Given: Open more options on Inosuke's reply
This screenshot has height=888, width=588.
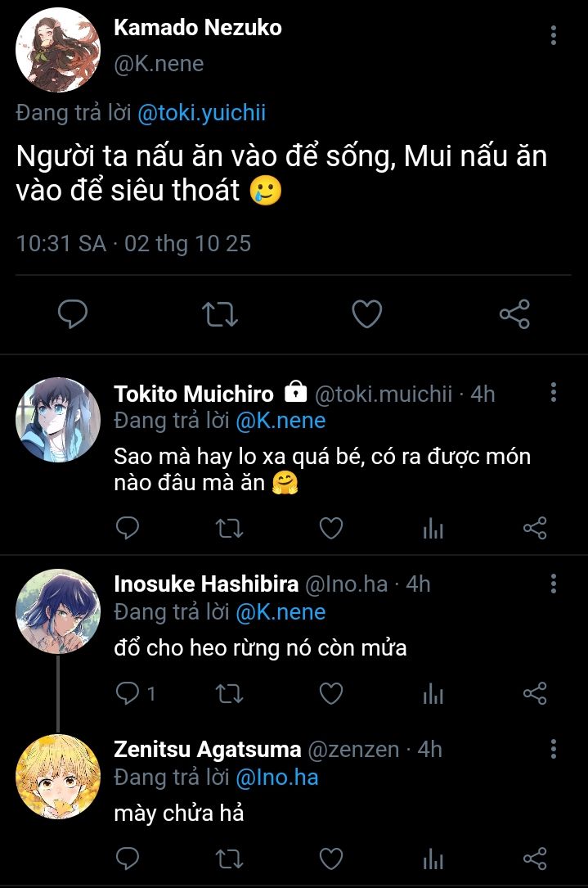Looking at the screenshot, I should coord(554,584).
